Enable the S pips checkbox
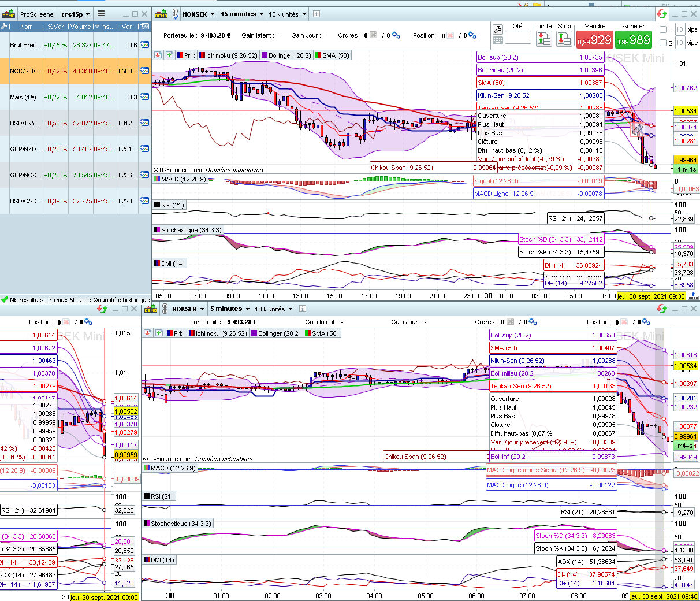The width and height of the screenshot is (700, 601). (x=663, y=43)
